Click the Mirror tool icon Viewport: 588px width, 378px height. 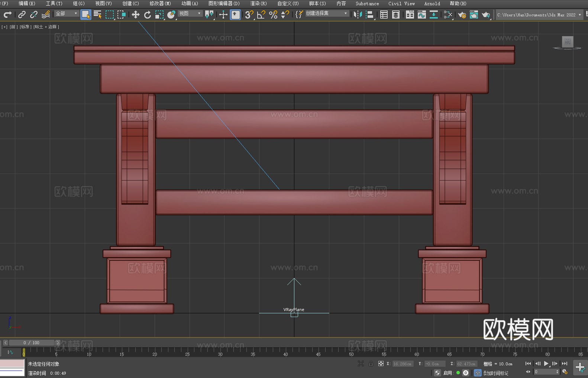[x=358, y=14]
